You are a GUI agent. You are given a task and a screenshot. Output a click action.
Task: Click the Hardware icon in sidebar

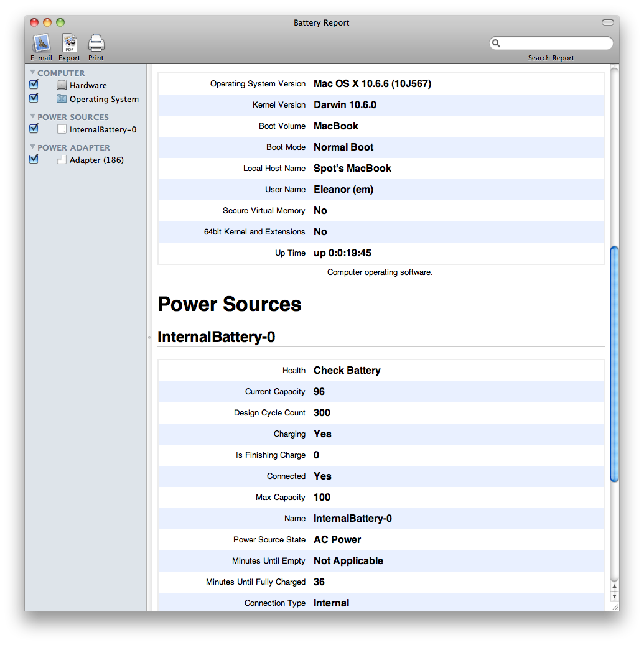click(62, 85)
